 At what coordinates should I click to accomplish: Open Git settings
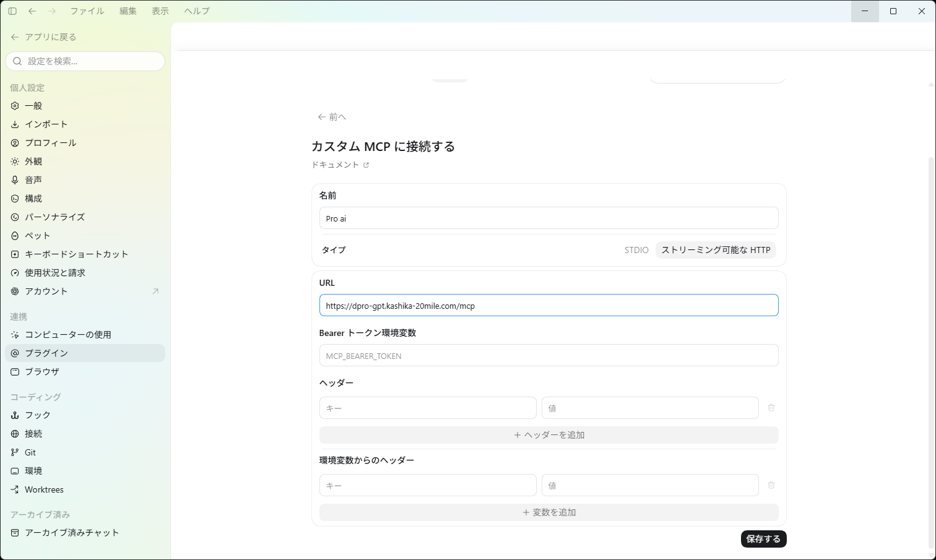pos(85,452)
